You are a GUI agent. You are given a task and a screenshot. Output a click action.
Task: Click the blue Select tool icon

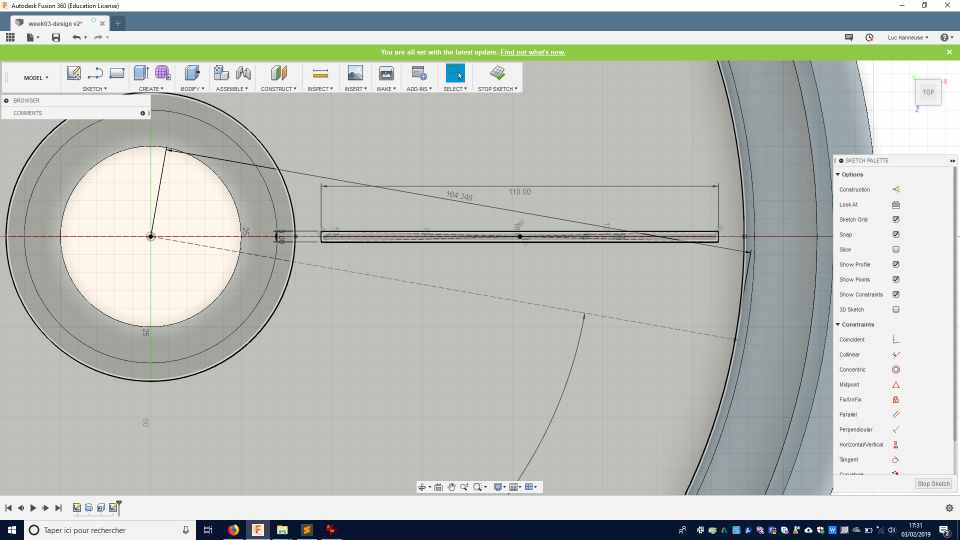pos(455,73)
